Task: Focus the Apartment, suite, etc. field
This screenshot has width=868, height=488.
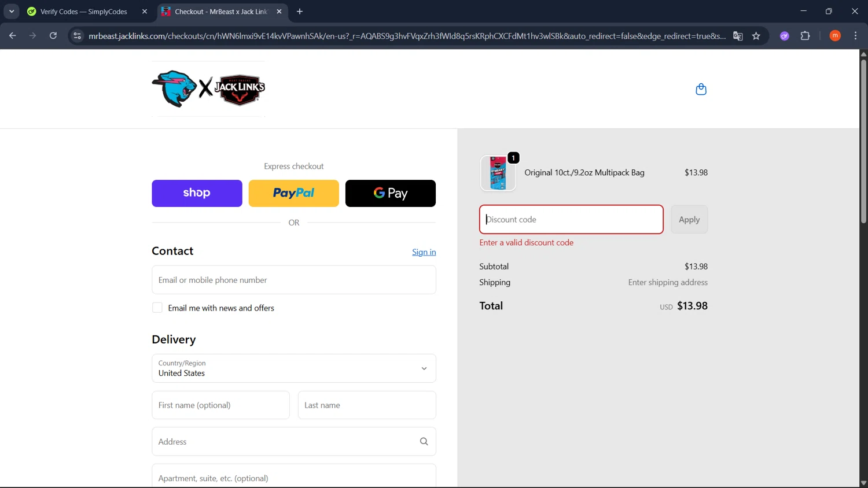Action: pos(294,476)
